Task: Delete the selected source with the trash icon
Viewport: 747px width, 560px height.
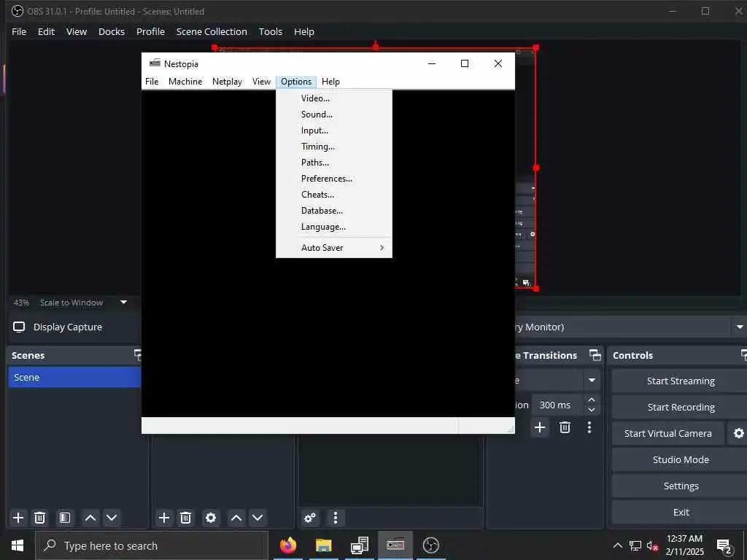Action: (x=186, y=518)
